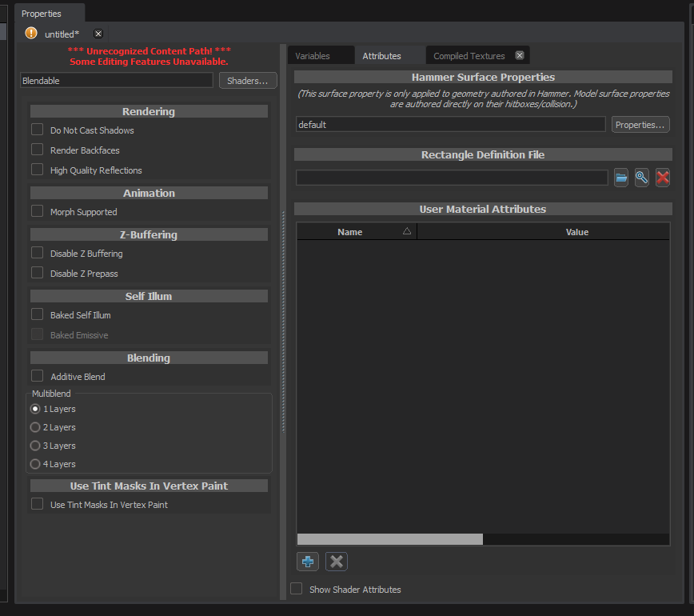This screenshot has width=694, height=616.
Task: Toggle Show Shader Attributes
Action: [296, 588]
